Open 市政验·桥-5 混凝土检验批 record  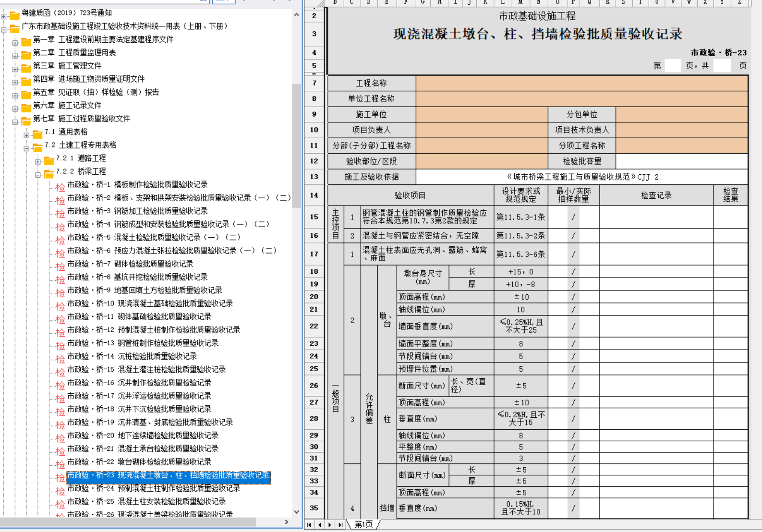(154, 237)
